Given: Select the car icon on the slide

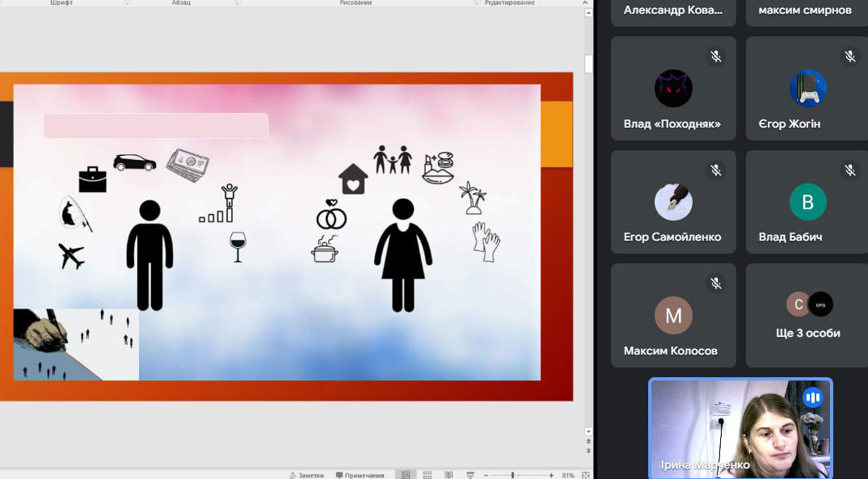Looking at the screenshot, I should [134, 162].
